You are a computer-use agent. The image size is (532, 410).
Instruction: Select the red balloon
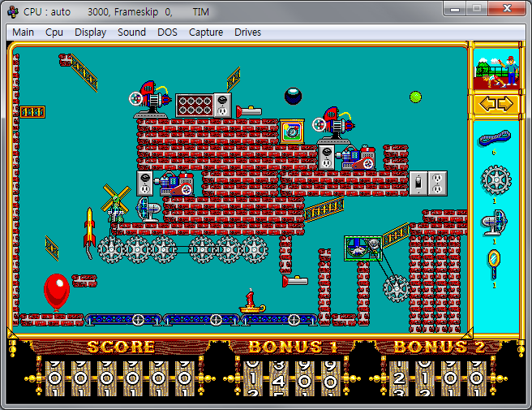coord(57,291)
